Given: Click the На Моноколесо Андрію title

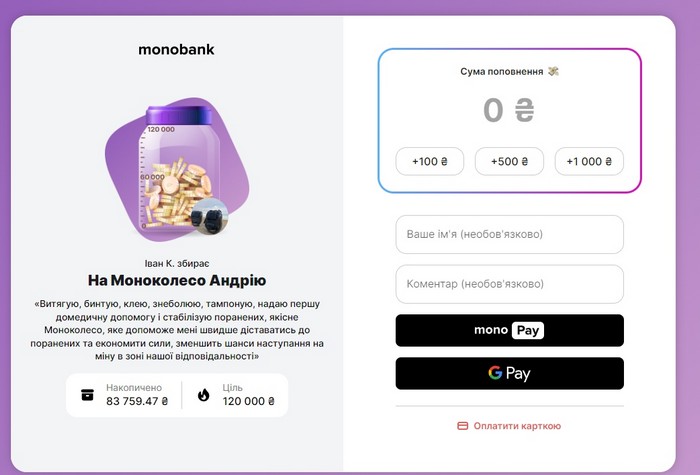Looking at the screenshot, I should click(177, 280).
